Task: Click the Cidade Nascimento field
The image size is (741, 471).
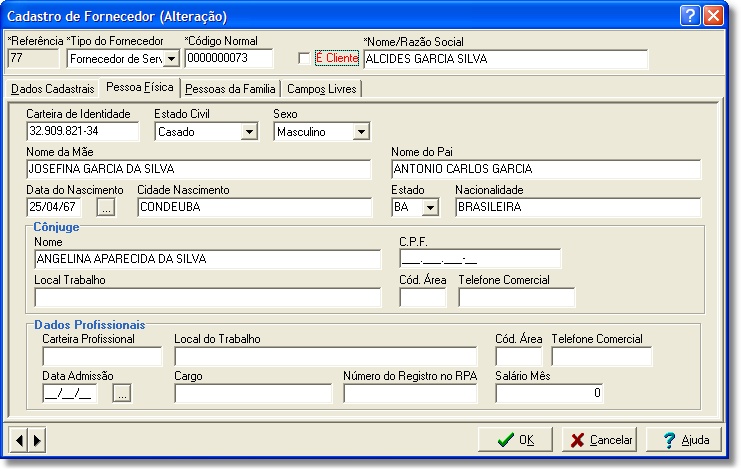Action: (255, 207)
